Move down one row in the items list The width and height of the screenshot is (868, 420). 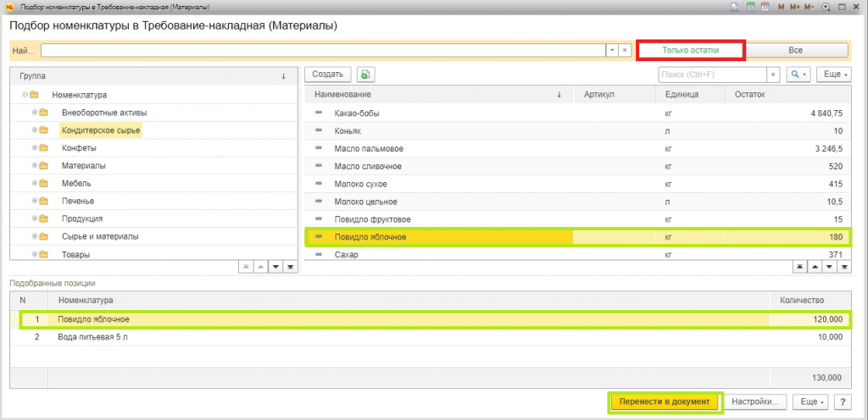click(829, 267)
